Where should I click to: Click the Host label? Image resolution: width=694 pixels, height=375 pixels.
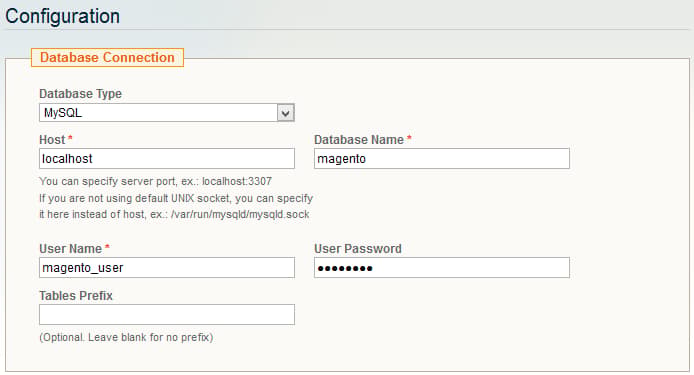(x=52, y=140)
